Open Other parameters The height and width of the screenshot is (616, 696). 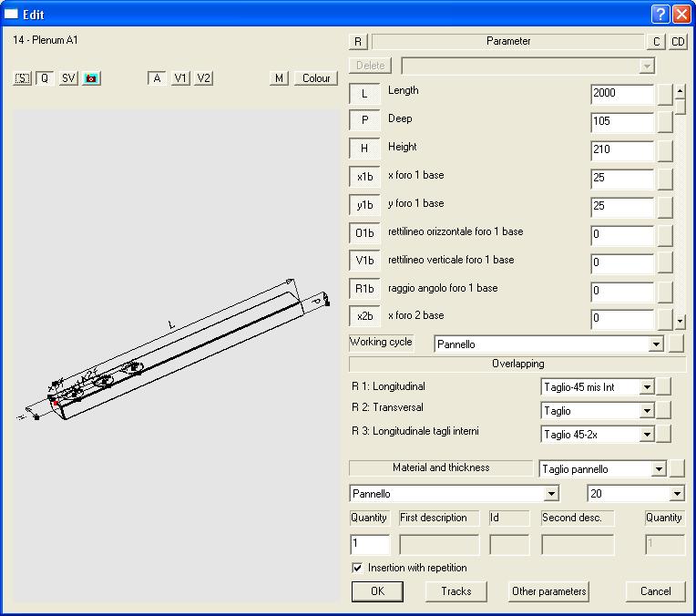(x=549, y=591)
